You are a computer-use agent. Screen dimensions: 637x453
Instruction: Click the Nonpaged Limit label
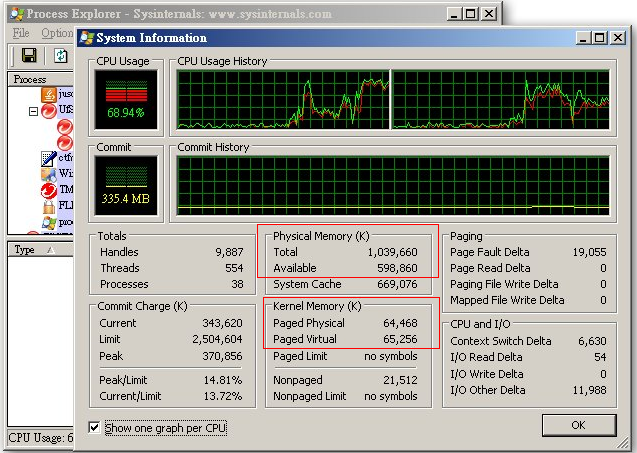click(x=310, y=396)
